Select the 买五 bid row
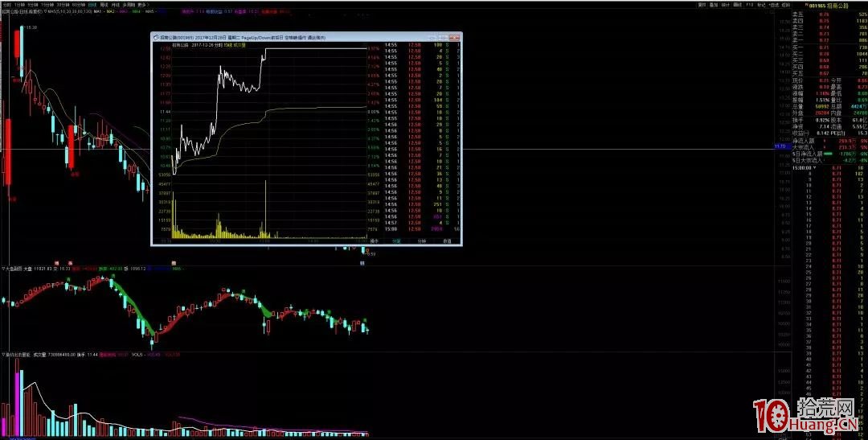868x440 pixels. point(828,72)
